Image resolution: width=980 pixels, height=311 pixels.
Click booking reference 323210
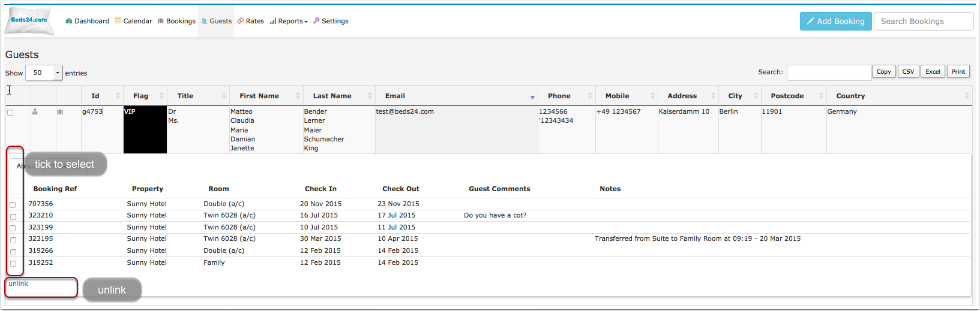(x=41, y=215)
